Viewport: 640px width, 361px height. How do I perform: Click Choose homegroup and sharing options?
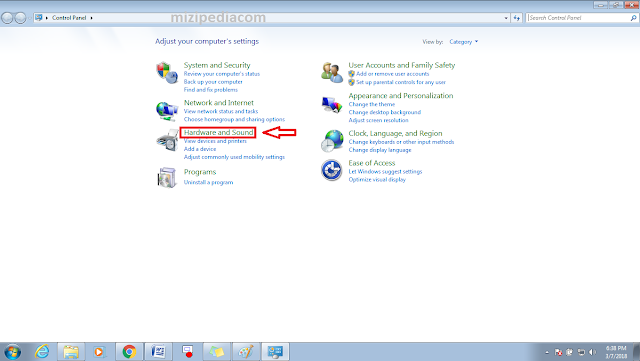pyautogui.click(x=234, y=119)
